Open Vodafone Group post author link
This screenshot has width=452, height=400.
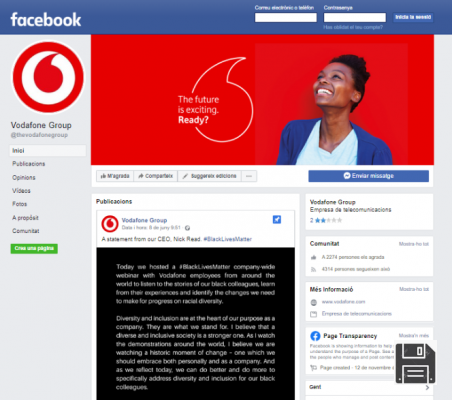pyautogui.click(x=144, y=220)
